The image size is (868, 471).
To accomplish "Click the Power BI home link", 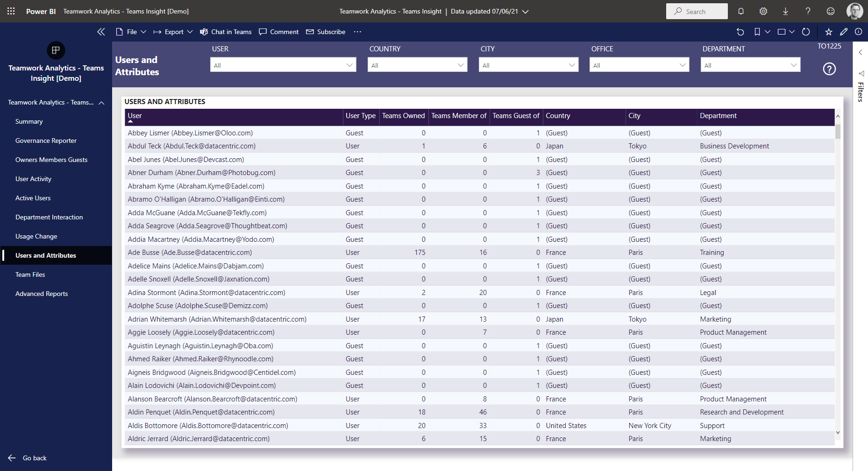I will click(x=41, y=11).
